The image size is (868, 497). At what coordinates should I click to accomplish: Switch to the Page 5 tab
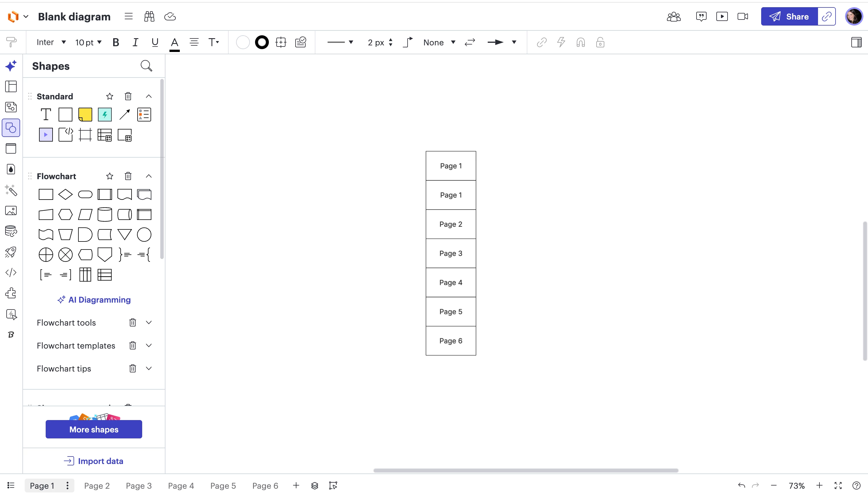tap(223, 486)
